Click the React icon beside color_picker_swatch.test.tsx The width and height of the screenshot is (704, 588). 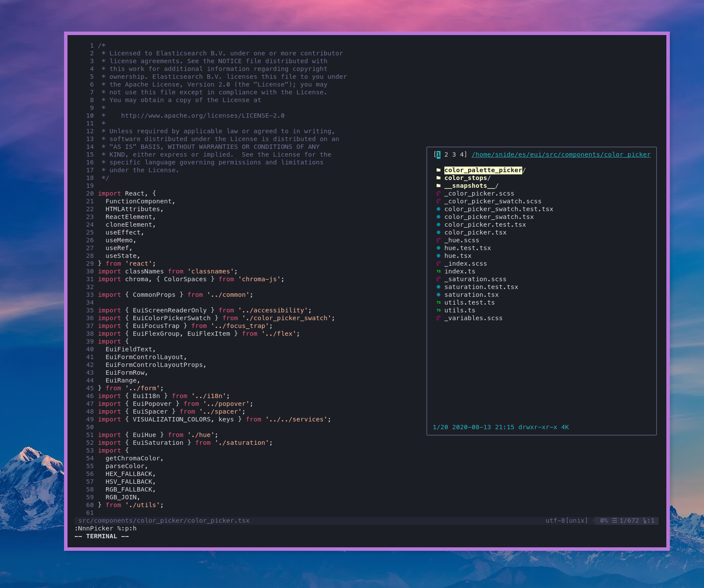click(438, 209)
